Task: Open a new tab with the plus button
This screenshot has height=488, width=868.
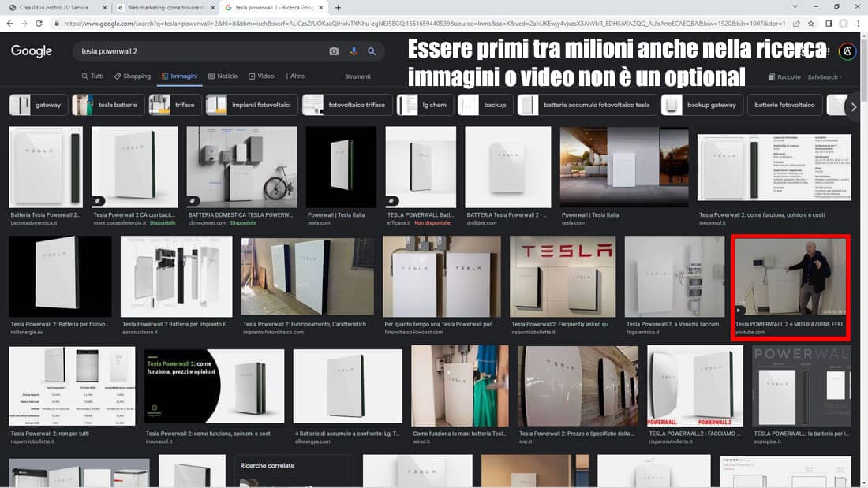Action: coord(338,8)
